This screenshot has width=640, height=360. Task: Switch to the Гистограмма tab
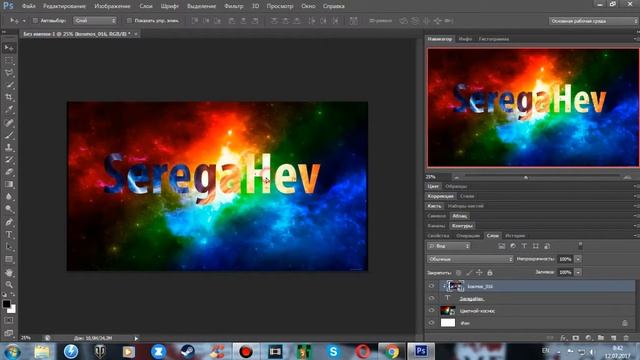point(494,39)
